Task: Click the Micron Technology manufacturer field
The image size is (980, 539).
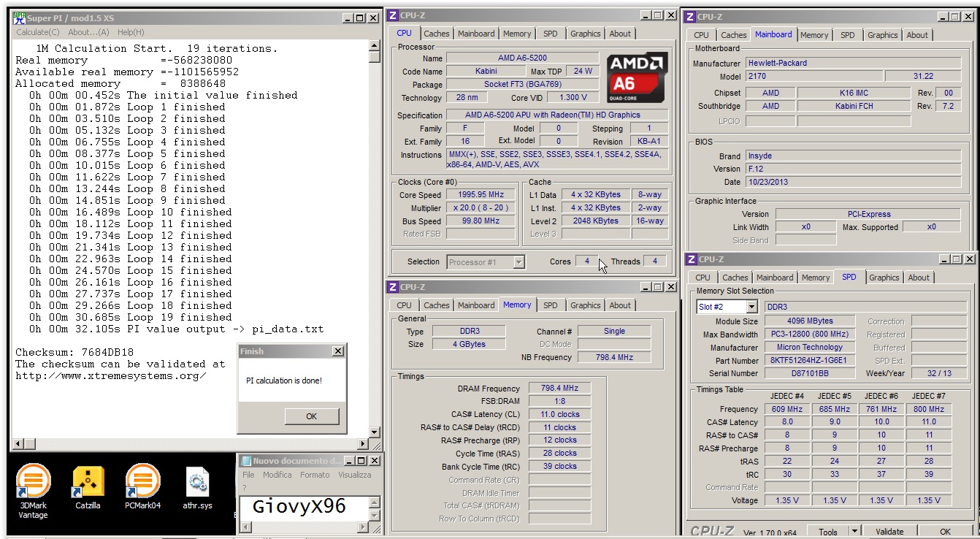Action: [x=809, y=348]
